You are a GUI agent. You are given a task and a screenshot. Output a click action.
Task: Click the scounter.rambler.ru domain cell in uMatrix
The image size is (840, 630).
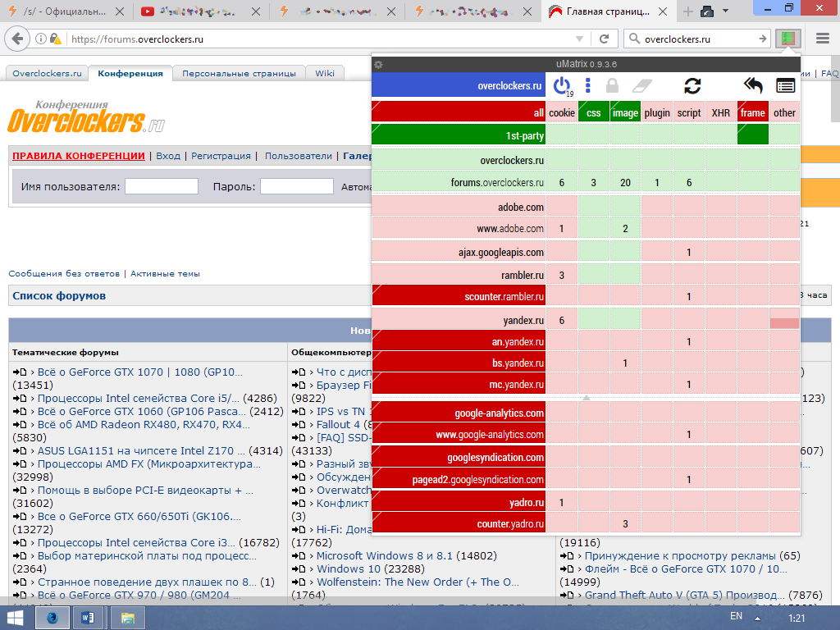click(459, 296)
